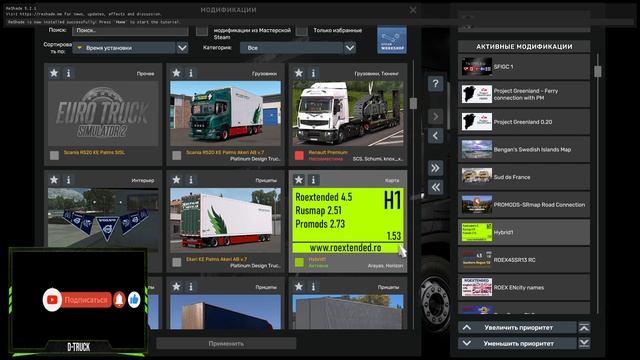Viewport: 640px width, 360px height.
Task: Select ROEX ENcity names active mod
Action: point(524,287)
